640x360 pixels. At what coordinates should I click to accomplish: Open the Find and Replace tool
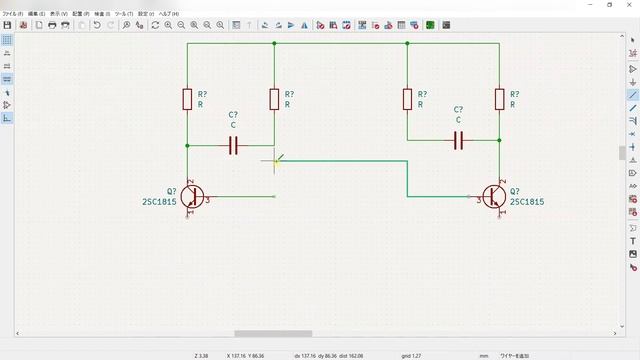(x=140, y=25)
